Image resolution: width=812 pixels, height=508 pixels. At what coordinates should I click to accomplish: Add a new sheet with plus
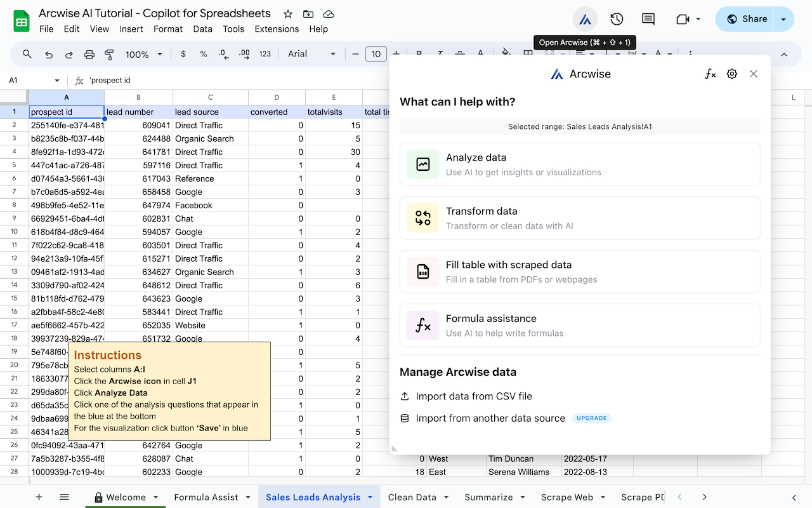tap(39, 497)
